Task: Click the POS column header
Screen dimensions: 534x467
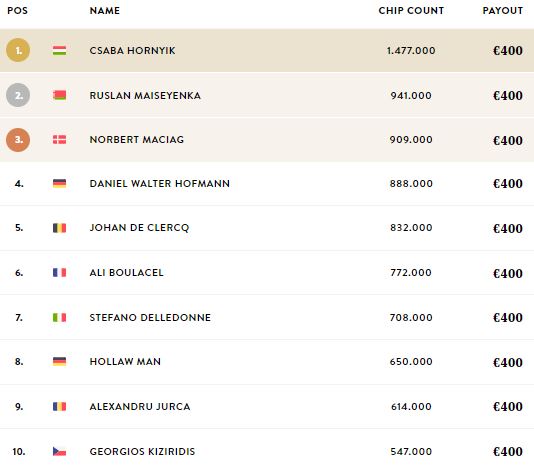Action: click(x=17, y=11)
